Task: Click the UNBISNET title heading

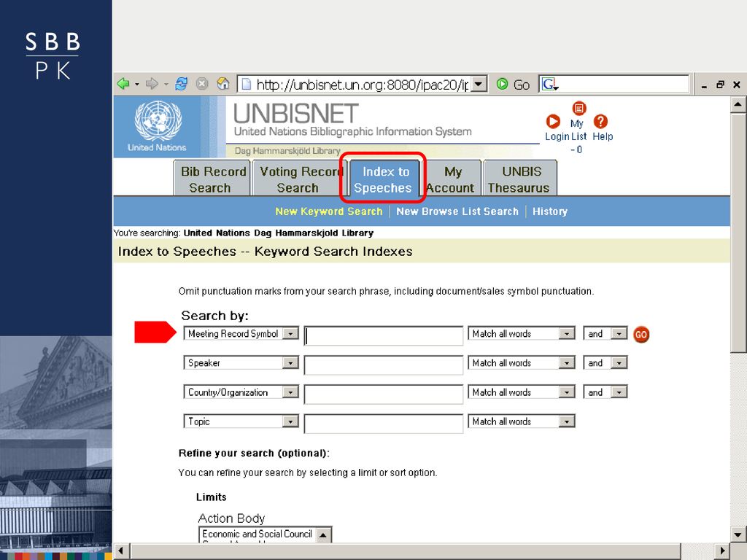Action: 295,113
